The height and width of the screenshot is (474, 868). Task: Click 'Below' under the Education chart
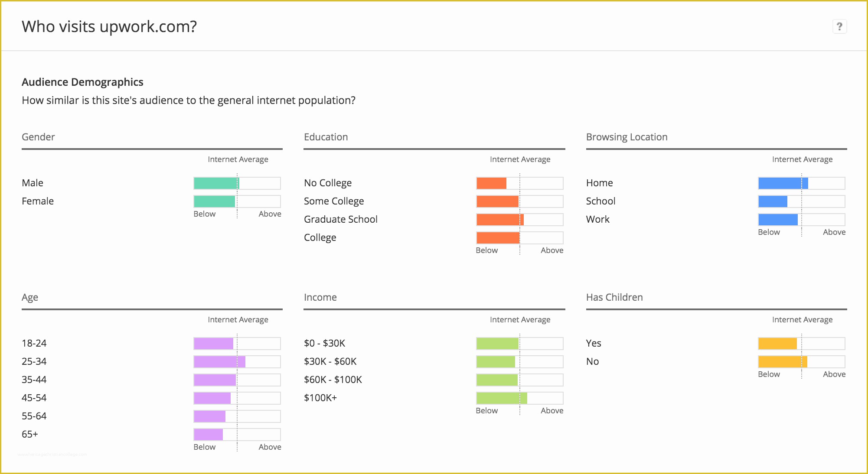[487, 250]
